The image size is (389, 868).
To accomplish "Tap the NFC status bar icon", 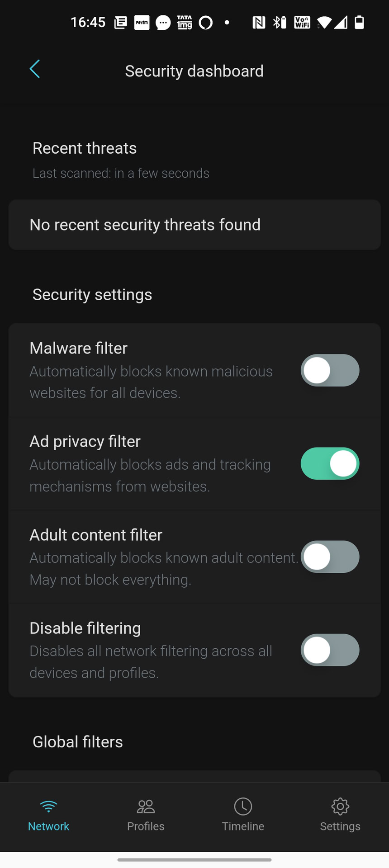I will 259,22.
